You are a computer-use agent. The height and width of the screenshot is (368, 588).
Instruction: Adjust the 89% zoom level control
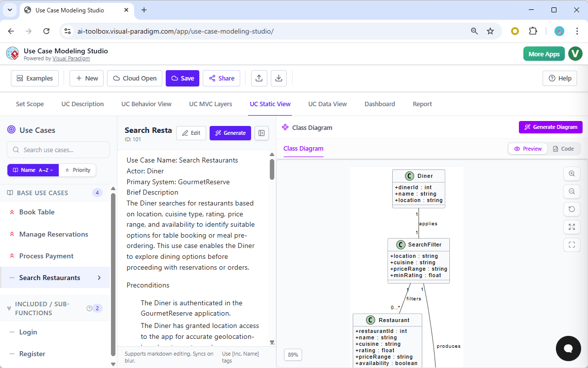(x=293, y=355)
